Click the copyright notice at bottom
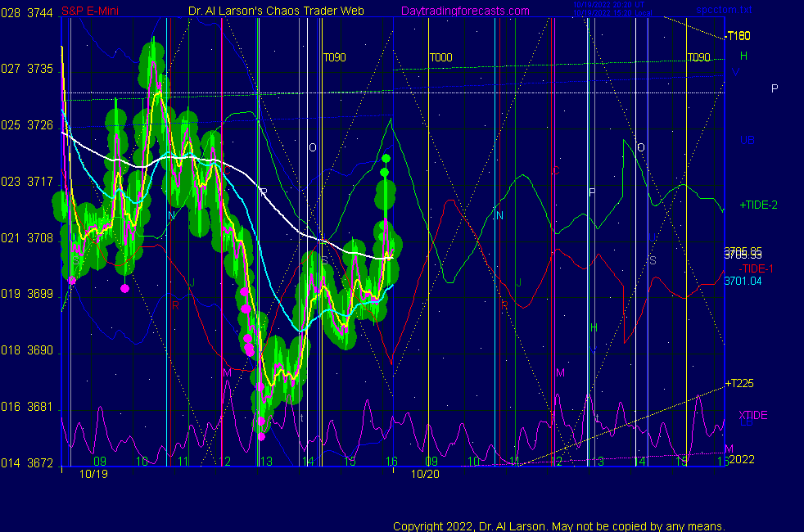This screenshot has height=532, width=804. pos(558,526)
